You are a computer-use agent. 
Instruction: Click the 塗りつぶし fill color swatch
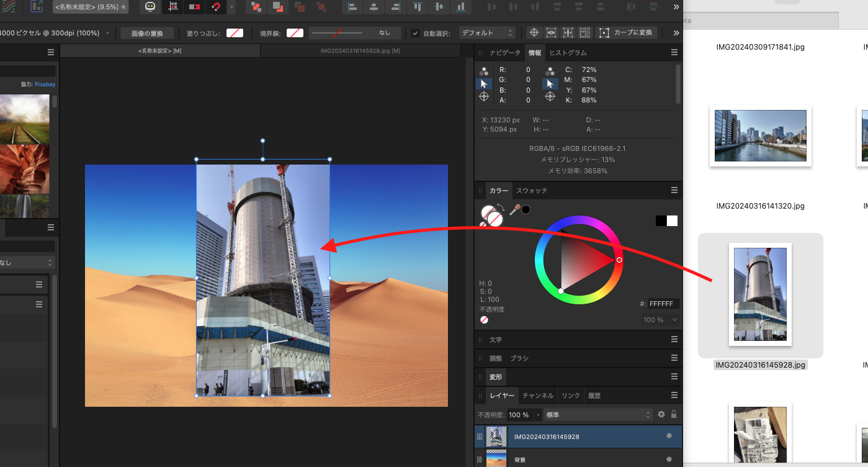[235, 33]
